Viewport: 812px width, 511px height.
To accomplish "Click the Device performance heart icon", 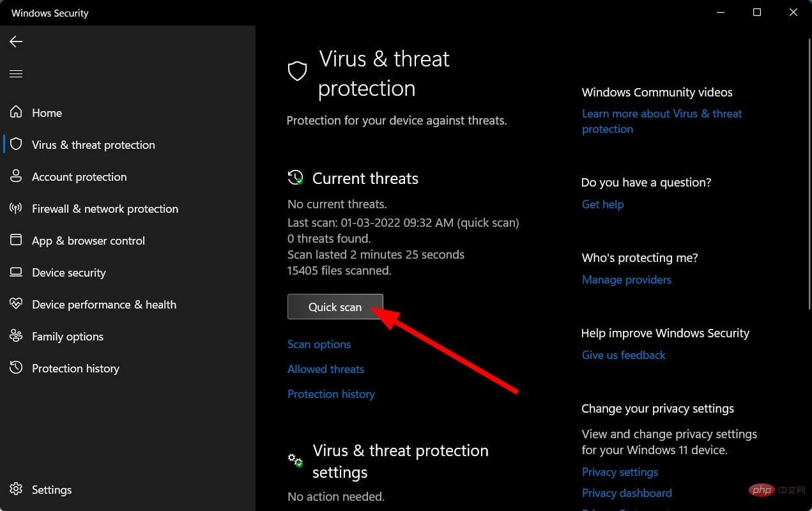I will click(16, 305).
